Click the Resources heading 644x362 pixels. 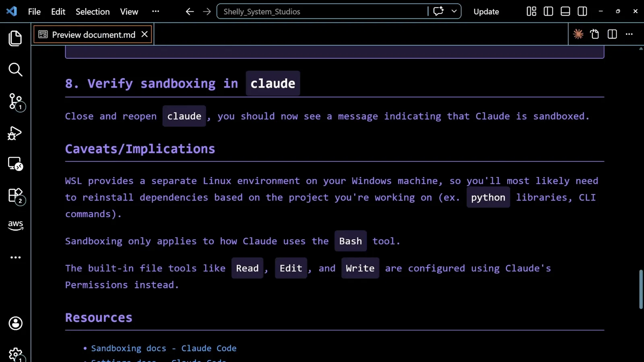(x=99, y=318)
